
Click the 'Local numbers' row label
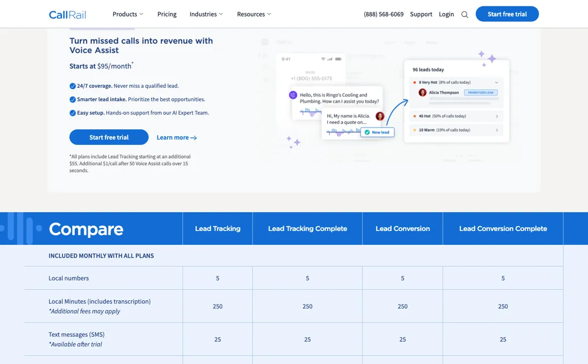pyautogui.click(x=68, y=278)
